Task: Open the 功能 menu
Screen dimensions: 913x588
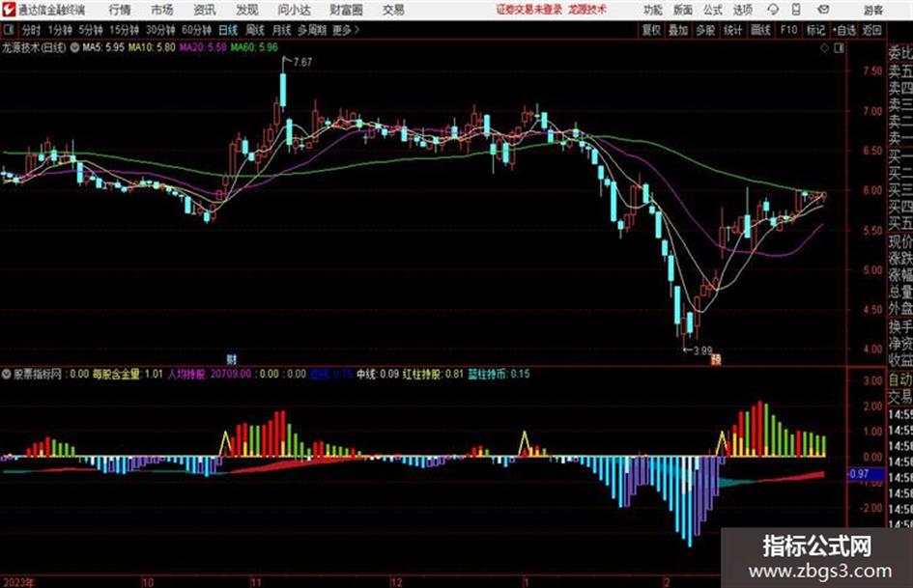Action: pos(653,10)
